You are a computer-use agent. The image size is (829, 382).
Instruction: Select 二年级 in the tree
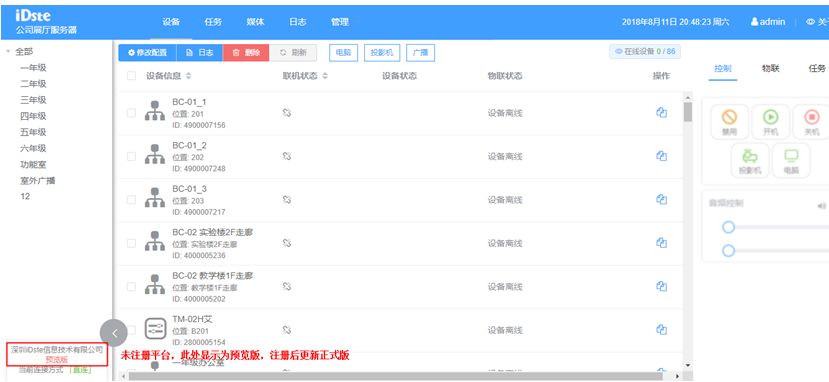pos(33,83)
